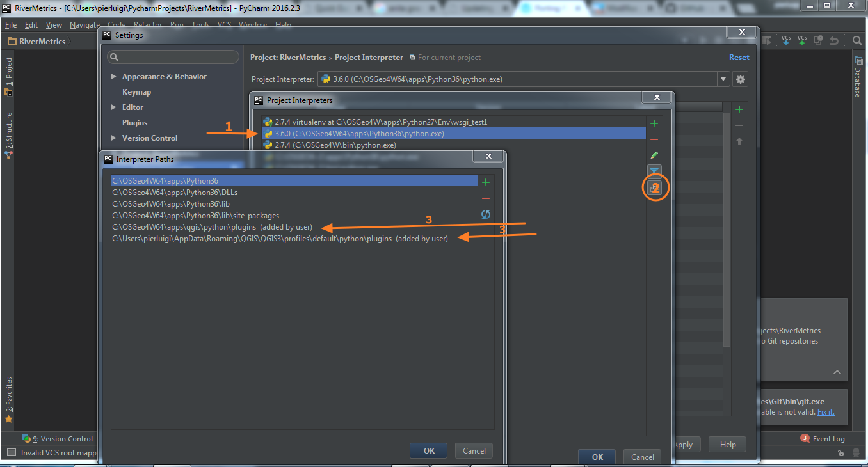Click Settings package list scrollbar
Viewport: 868px width, 467px height.
(x=727, y=230)
